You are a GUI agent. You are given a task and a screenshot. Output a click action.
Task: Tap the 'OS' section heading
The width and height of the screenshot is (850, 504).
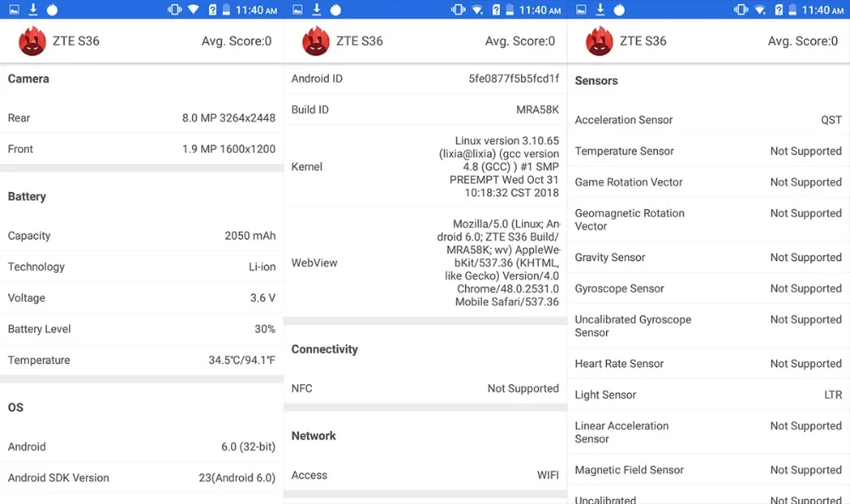(15, 408)
